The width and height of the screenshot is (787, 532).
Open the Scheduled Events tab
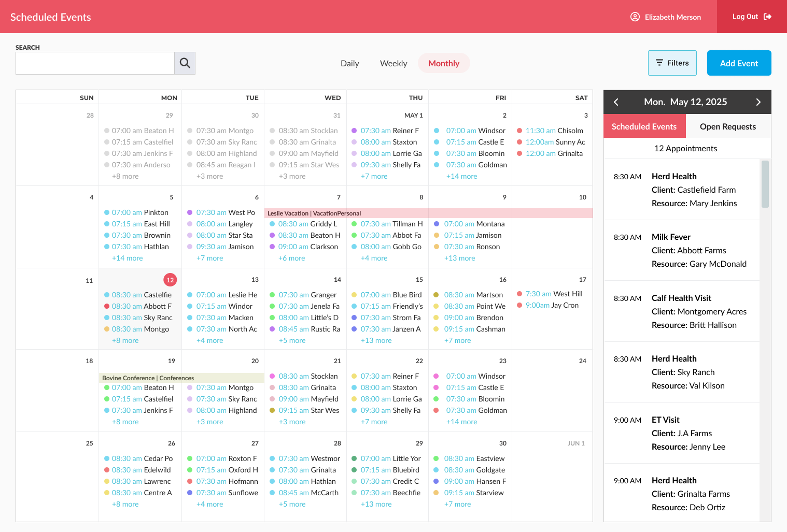(x=644, y=126)
